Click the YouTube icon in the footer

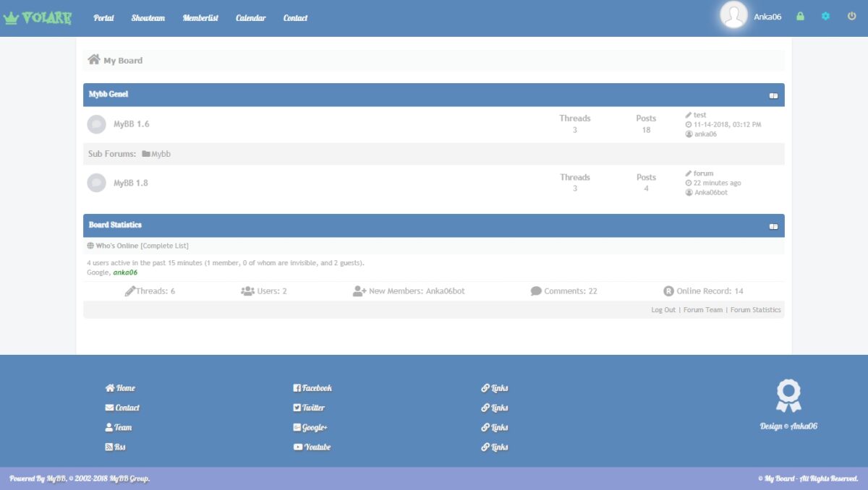(297, 447)
